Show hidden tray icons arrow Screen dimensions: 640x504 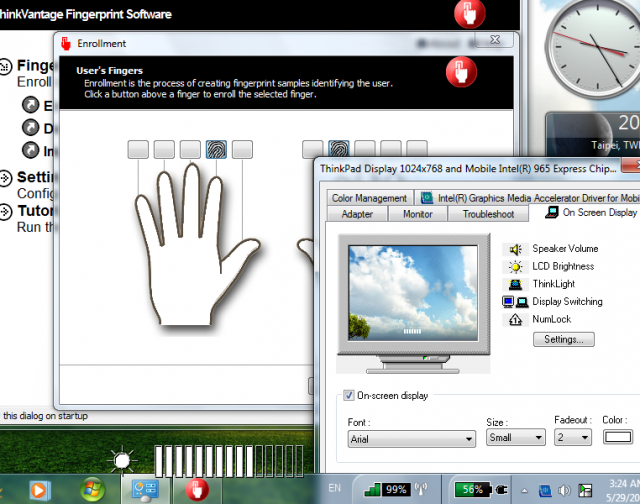coord(524,491)
